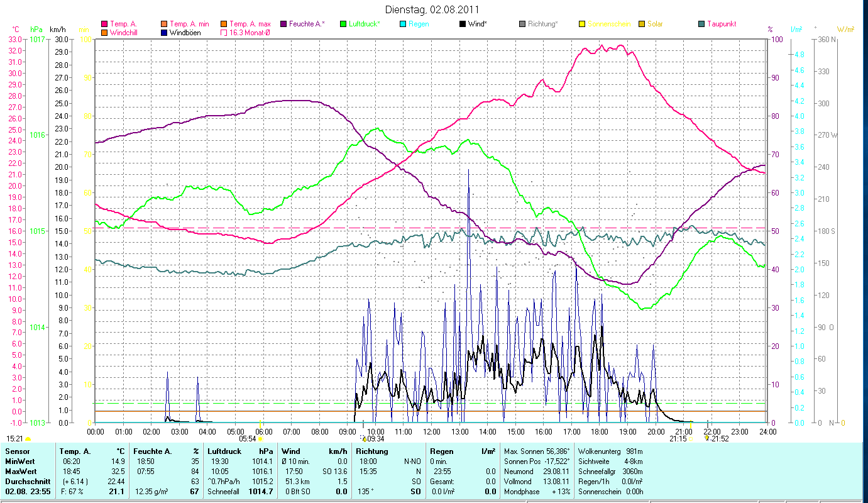Click the Mondphase value in info panel
The image size is (868, 503).
(x=561, y=490)
